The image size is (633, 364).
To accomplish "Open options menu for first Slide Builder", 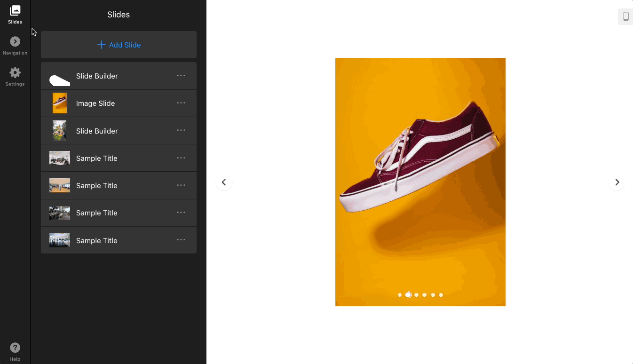I will pos(181,76).
